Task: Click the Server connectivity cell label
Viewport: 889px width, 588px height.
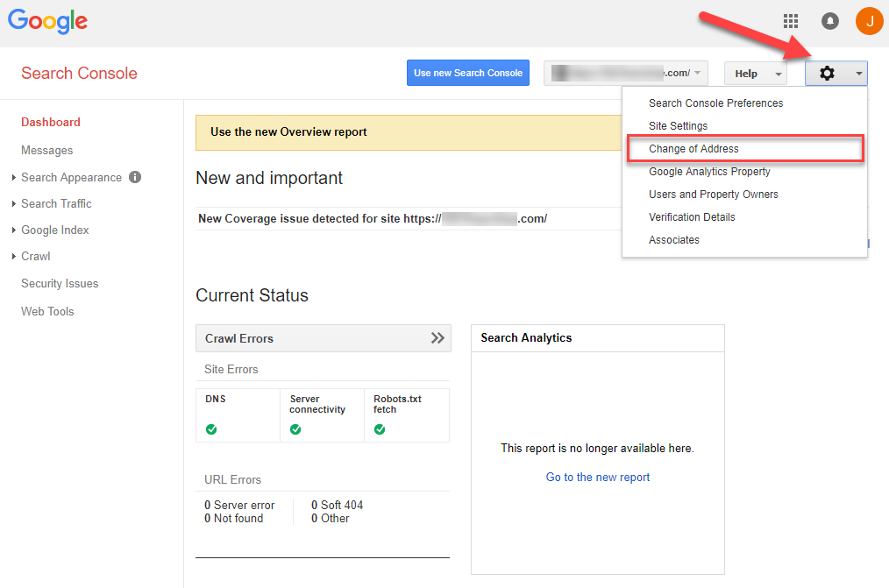Action: [316, 404]
